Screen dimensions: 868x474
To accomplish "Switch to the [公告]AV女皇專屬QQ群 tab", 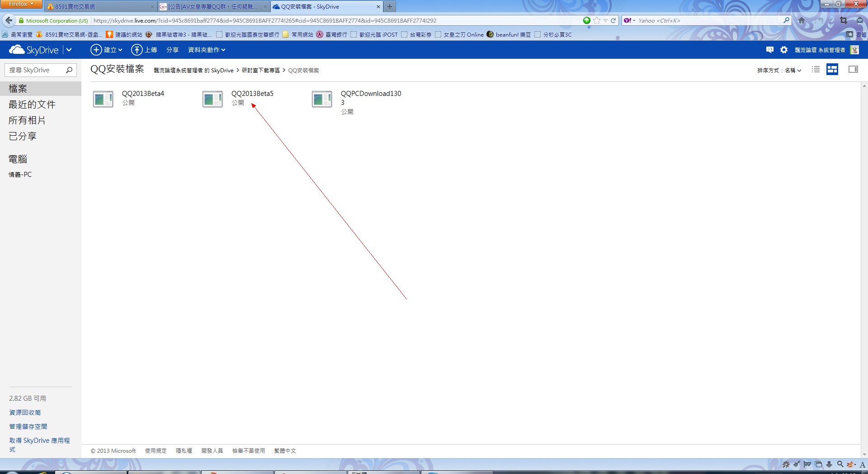I will [x=213, y=7].
